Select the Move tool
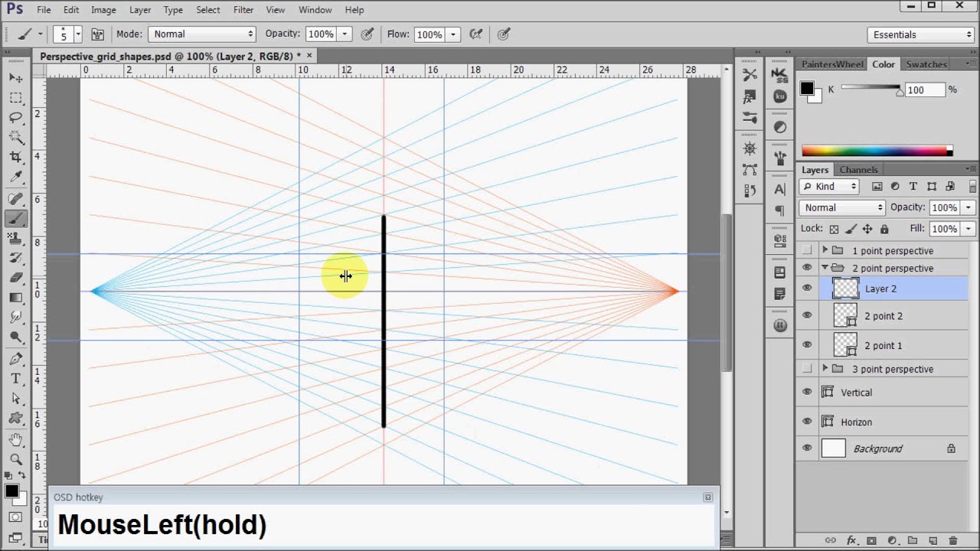Image resolution: width=980 pixels, height=551 pixels. pos(15,78)
